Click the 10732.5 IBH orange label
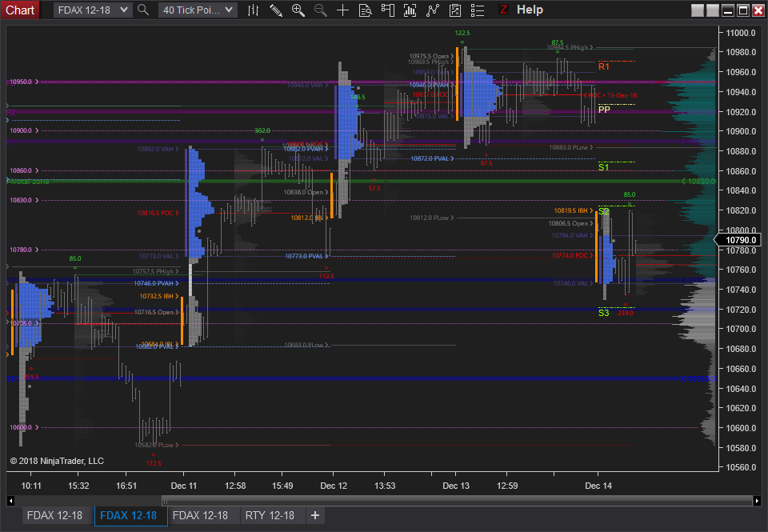Image resolution: width=768 pixels, height=532 pixels. click(158, 296)
